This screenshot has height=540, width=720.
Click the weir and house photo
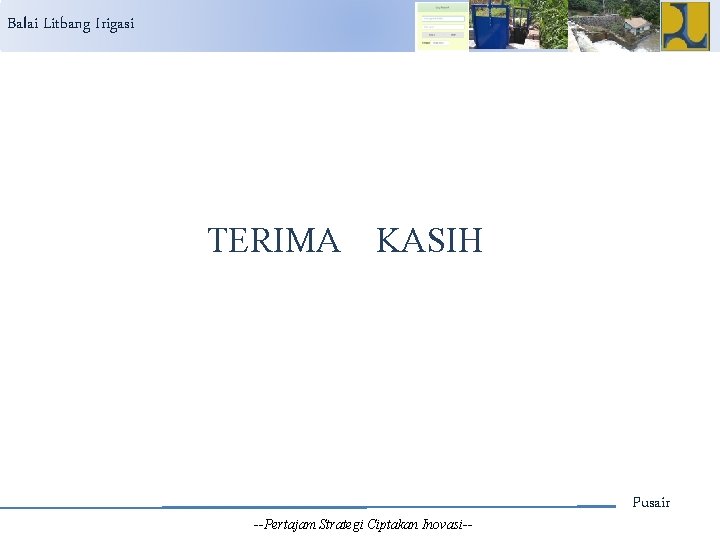pos(613,26)
